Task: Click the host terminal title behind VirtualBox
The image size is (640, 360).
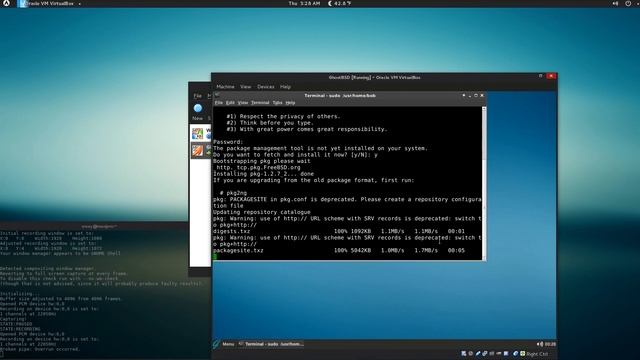Action: click(x=99, y=226)
